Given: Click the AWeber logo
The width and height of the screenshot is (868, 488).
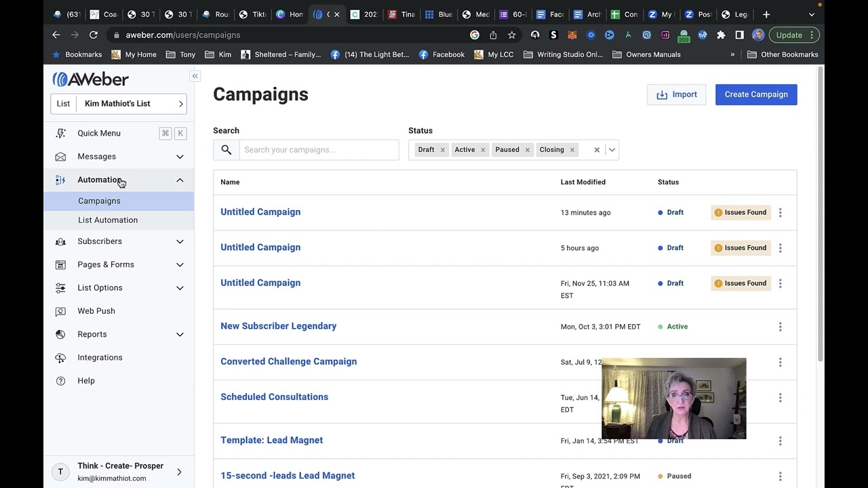Looking at the screenshot, I should pos(91,79).
